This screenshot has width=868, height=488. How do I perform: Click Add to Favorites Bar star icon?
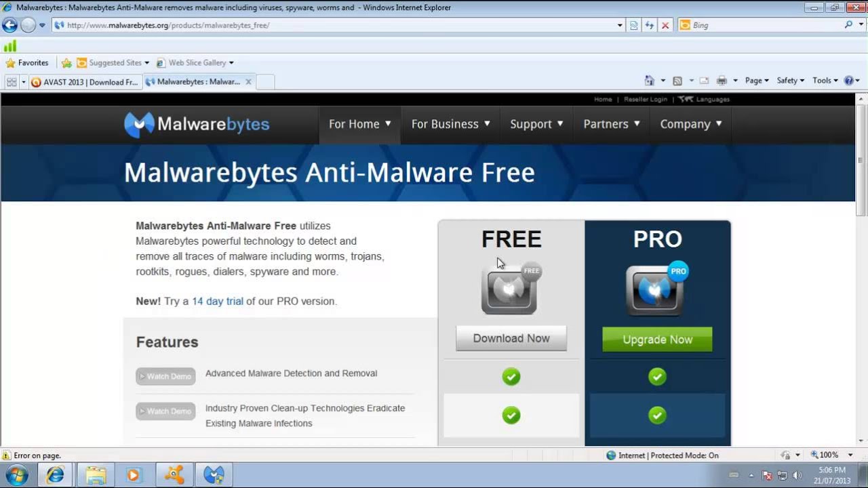[x=66, y=62]
